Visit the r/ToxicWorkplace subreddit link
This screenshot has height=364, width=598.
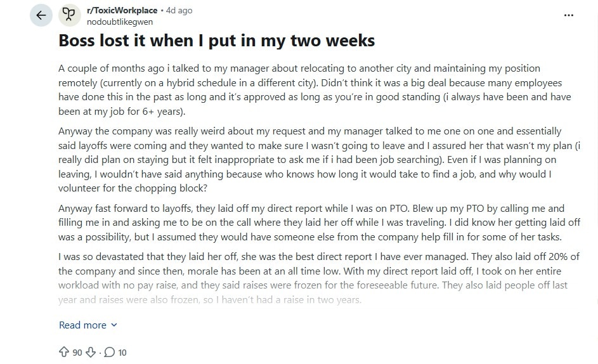click(x=122, y=10)
